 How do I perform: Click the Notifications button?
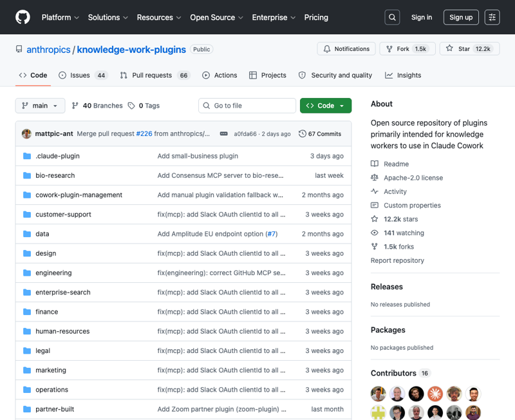point(346,49)
